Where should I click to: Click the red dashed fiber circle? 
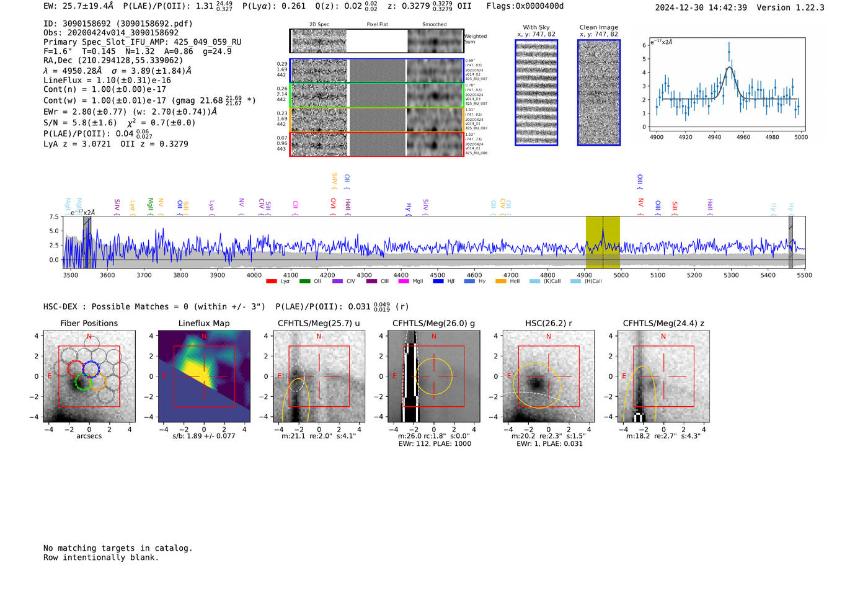74,369
